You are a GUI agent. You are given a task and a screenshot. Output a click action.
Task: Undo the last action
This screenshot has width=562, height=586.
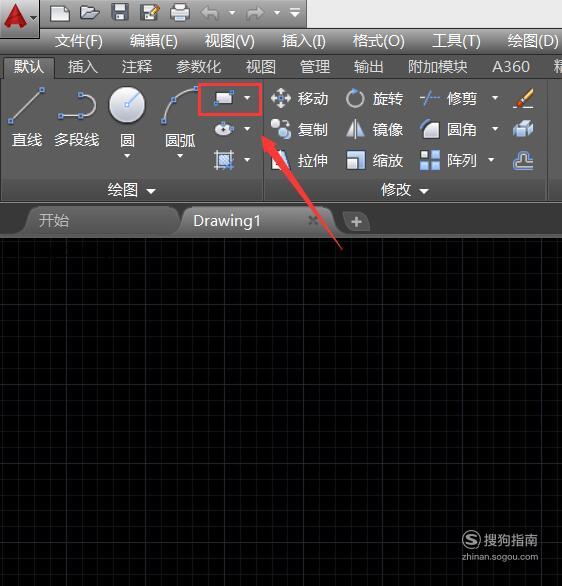point(210,13)
